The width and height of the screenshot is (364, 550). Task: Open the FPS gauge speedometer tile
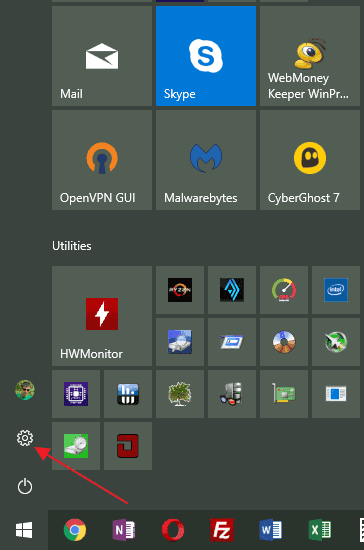pyautogui.click(x=284, y=290)
